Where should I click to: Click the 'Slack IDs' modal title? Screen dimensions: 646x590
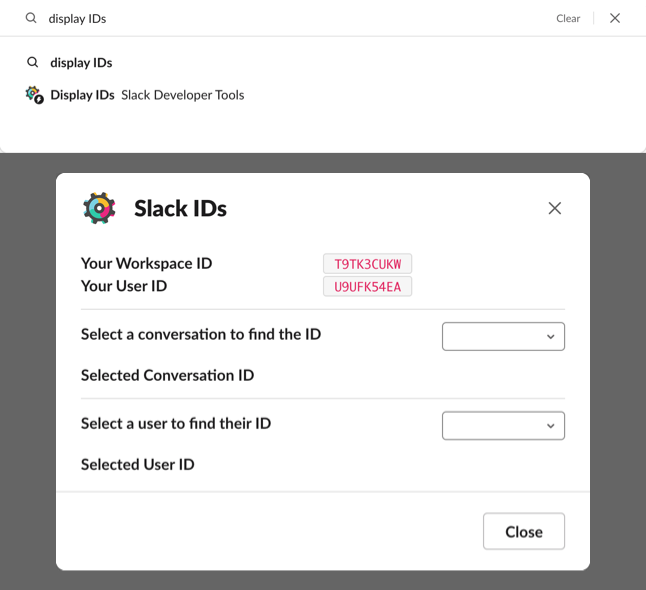180,208
